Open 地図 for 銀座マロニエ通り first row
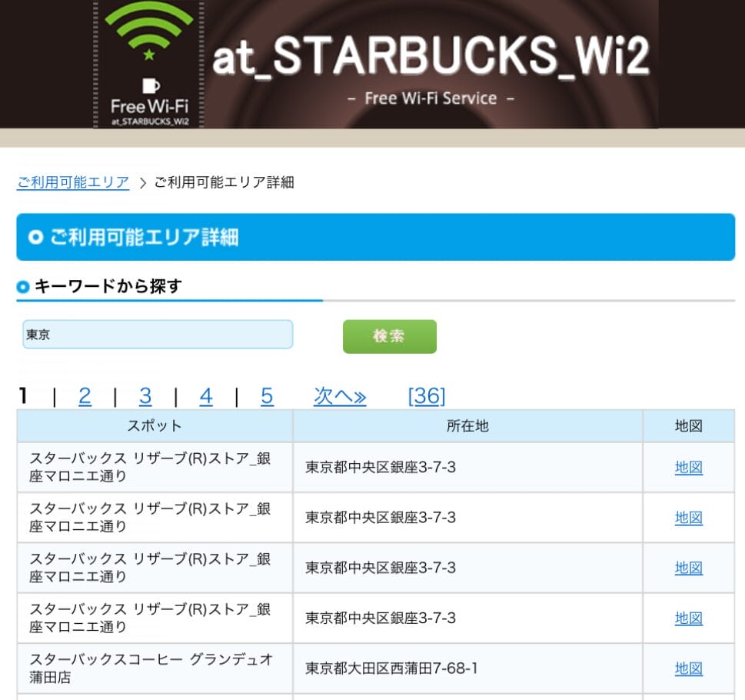The image size is (745, 700). (x=687, y=467)
